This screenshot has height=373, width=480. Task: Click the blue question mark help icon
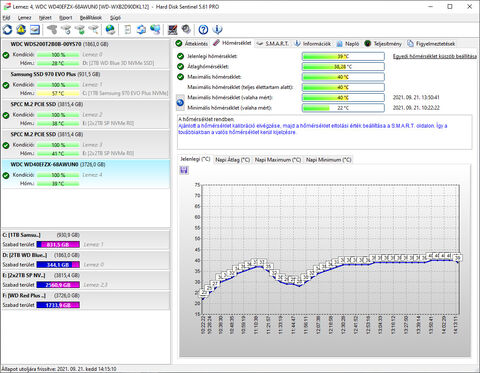point(203,30)
